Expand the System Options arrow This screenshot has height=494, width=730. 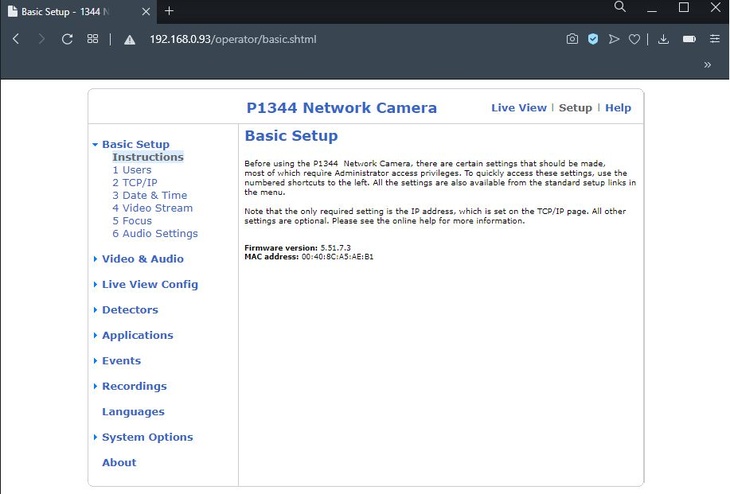[x=95, y=437]
